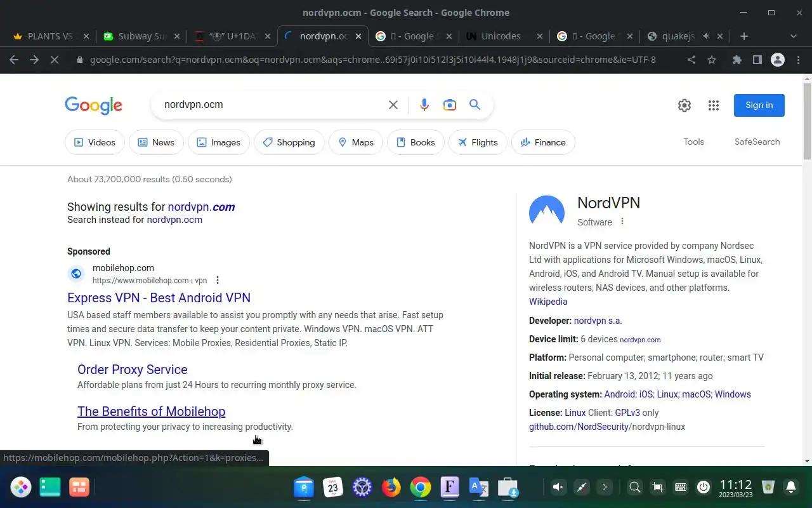The width and height of the screenshot is (812, 508).
Task: Submit search with the magnifier icon
Action: pyautogui.click(x=475, y=105)
